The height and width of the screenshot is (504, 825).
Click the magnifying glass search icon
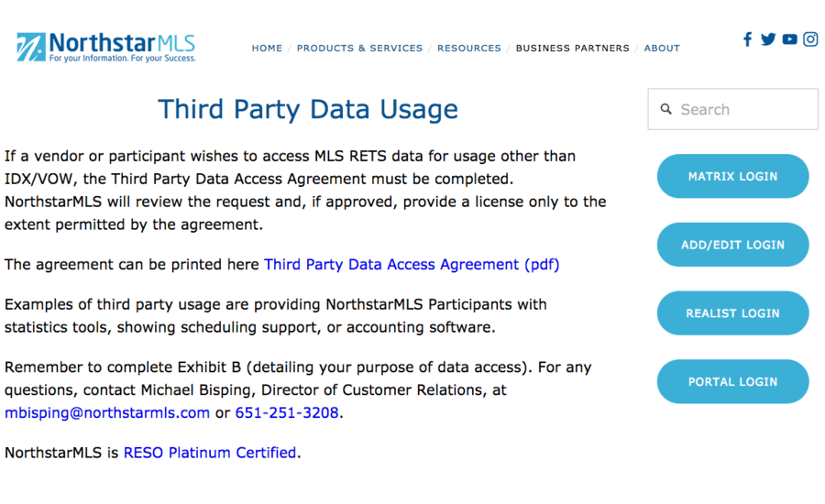pyautogui.click(x=666, y=109)
